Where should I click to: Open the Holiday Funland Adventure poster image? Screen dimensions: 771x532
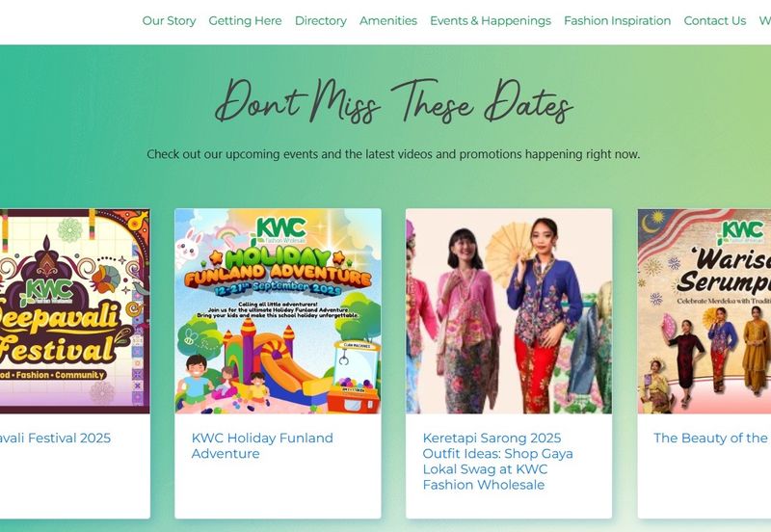click(278, 311)
